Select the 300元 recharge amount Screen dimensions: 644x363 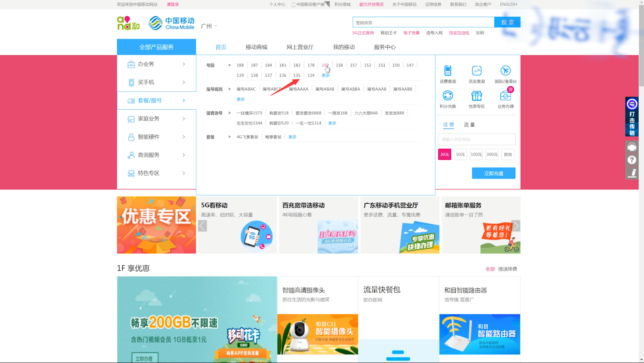point(492,154)
